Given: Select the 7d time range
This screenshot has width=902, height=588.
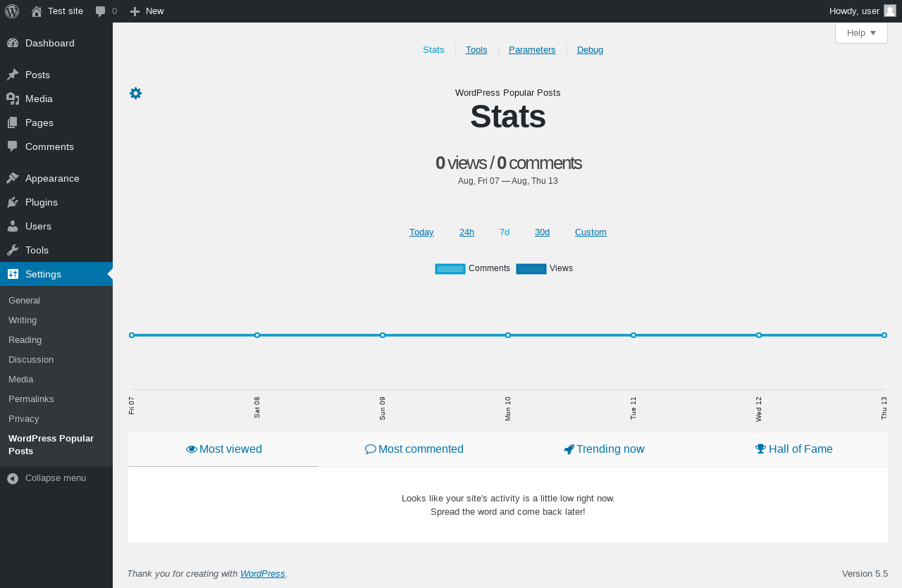Looking at the screenshot, I should (x=505, y=232).
